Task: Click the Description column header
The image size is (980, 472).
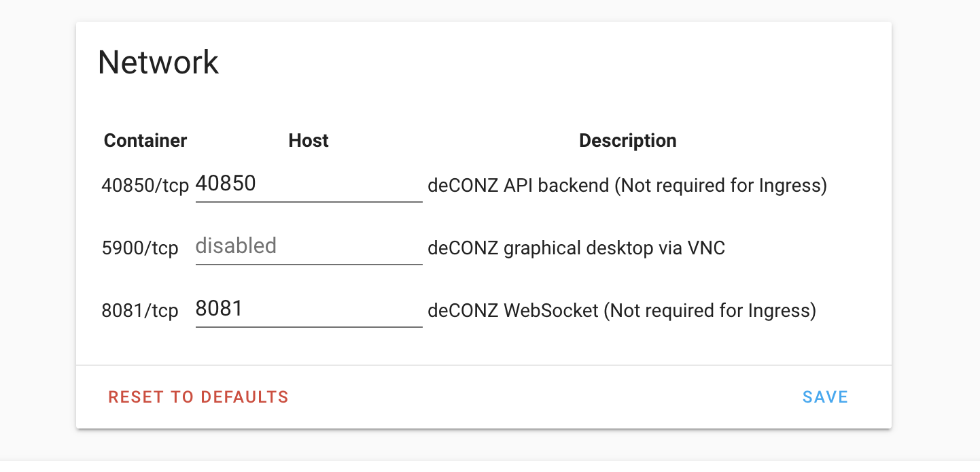Action: point(627,141)
